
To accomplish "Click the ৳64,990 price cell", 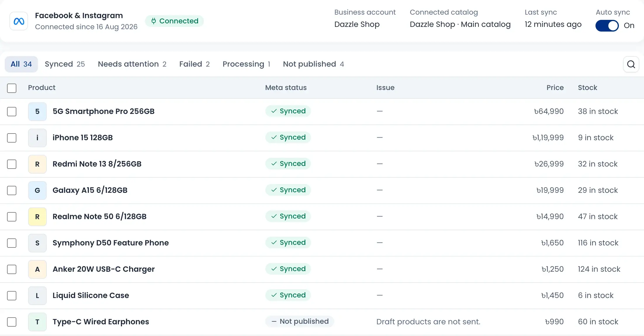I will pyautogui.click(x=549, y=111).
